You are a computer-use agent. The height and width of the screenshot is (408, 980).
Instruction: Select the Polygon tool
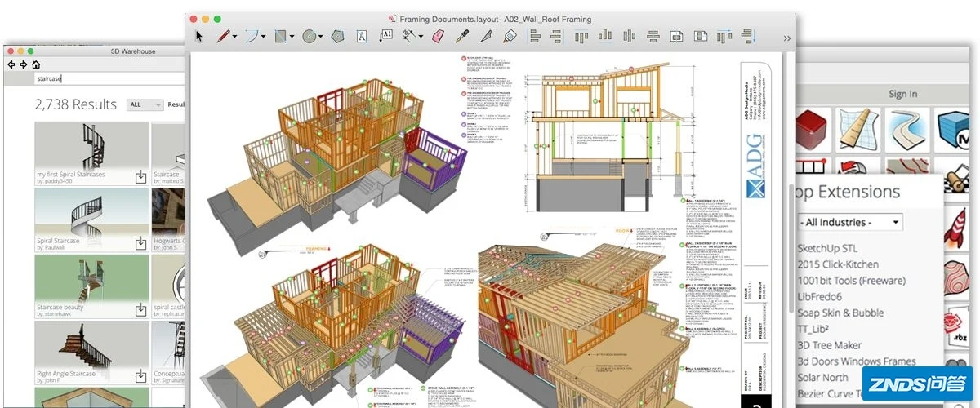click(338, 36)
